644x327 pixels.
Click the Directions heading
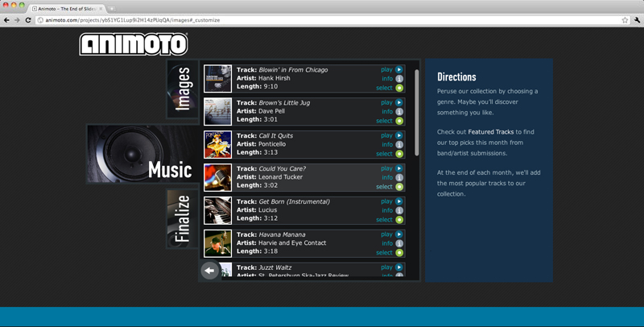click(456, 77)
